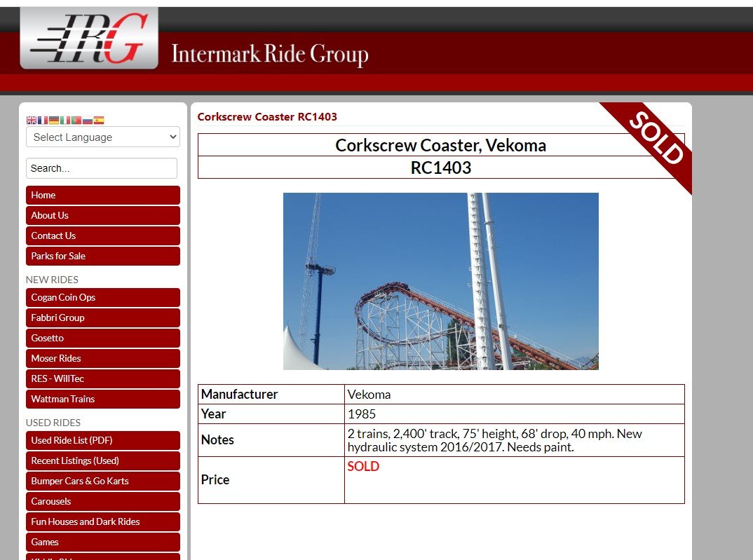Open Cogan Coin Ops new rides
This screenshot has width=753, height=560.
[103, 297]
